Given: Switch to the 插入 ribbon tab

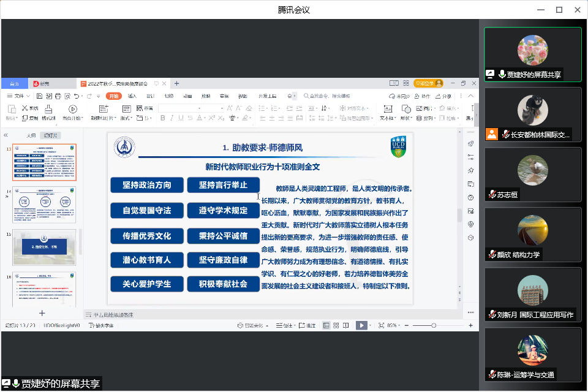Looking at the screenshot, I should coord(132,96).
